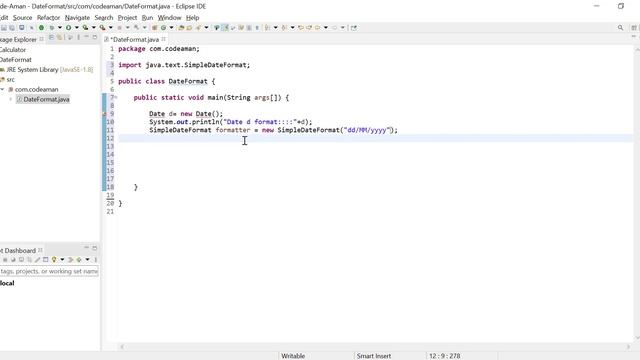Collapse the com.codeaman package node
This screenshot has width=640, height=360.
tap(2, 89)
